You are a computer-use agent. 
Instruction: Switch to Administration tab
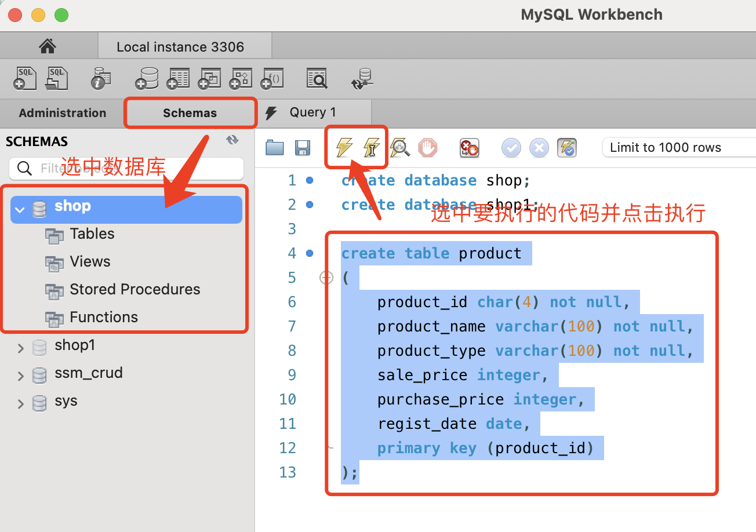click(x=63, y=113)
